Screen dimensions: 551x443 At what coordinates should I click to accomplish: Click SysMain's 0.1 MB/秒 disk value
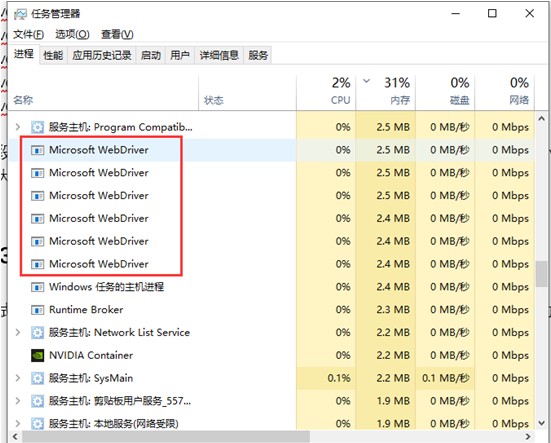(x=446, y=378)
